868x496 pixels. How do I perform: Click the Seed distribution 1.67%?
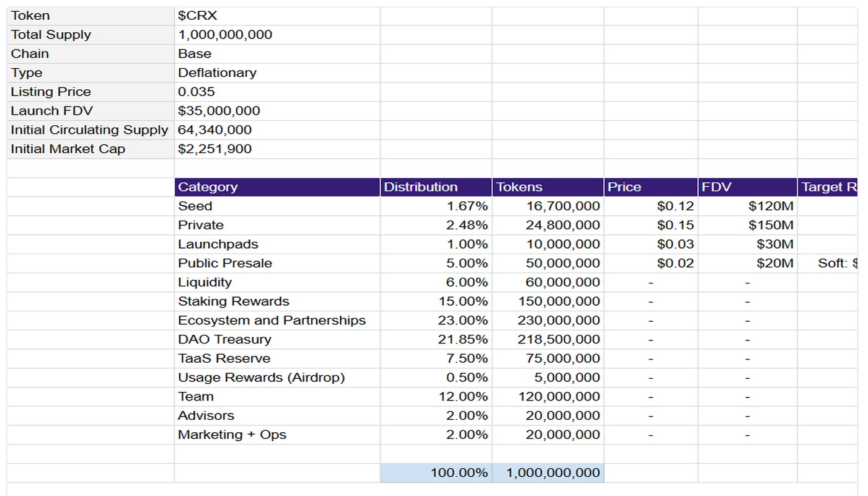[x=436, y=206]
